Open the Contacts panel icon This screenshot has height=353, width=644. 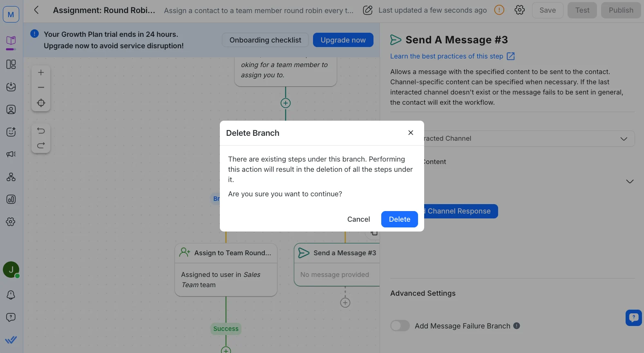(11, 109)
